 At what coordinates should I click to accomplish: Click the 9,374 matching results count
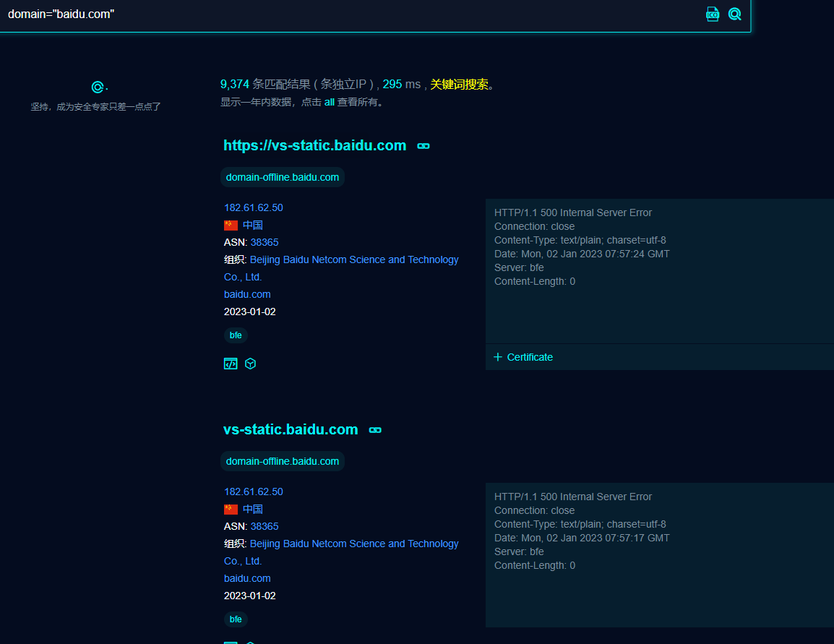coord(235,84)
